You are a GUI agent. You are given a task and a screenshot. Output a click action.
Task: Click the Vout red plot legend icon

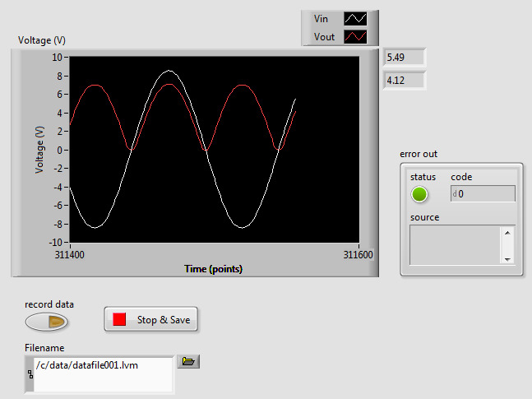(x=354, y=37)
